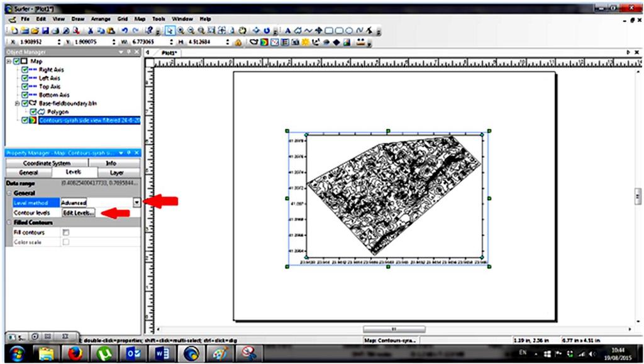
Task: Collapse the Filled Contours section
Action: click(x=9, y=223)
